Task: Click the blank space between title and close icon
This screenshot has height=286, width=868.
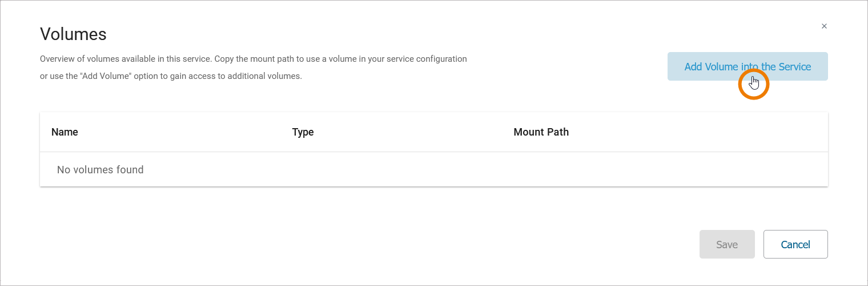Action: pos(457,31)
